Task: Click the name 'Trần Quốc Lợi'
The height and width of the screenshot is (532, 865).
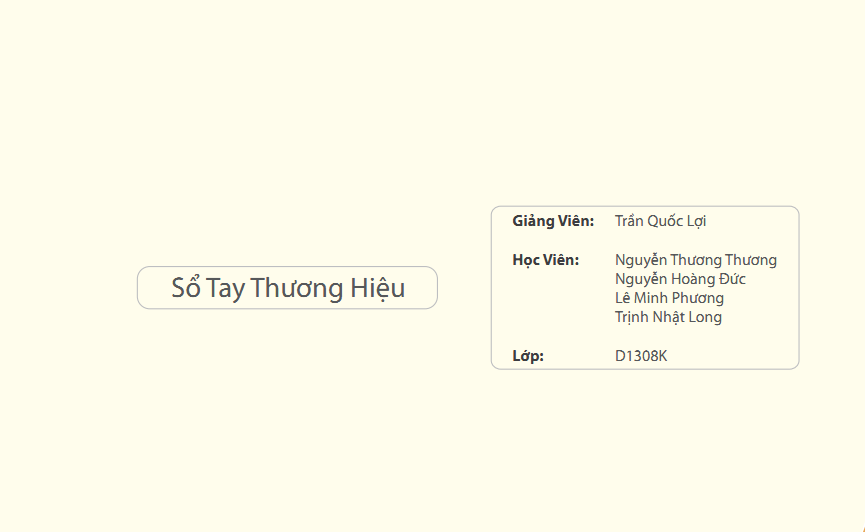Action: [x=660, y=221]
